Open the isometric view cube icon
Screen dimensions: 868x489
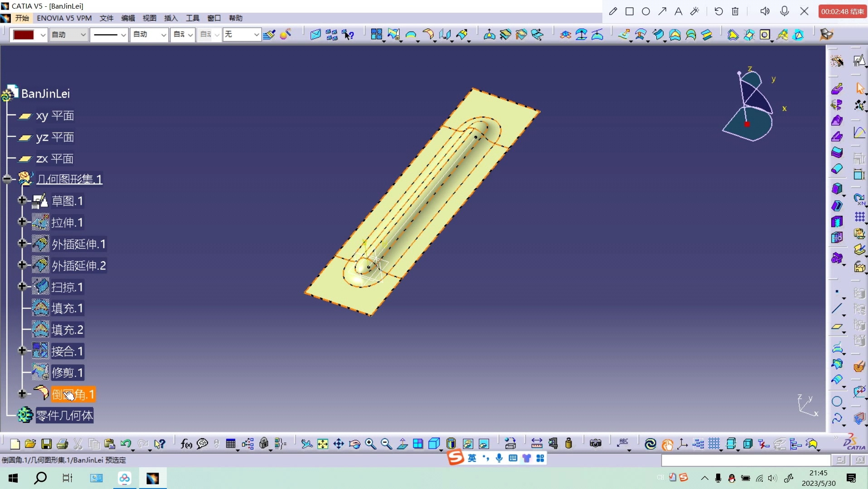[434, 444]
